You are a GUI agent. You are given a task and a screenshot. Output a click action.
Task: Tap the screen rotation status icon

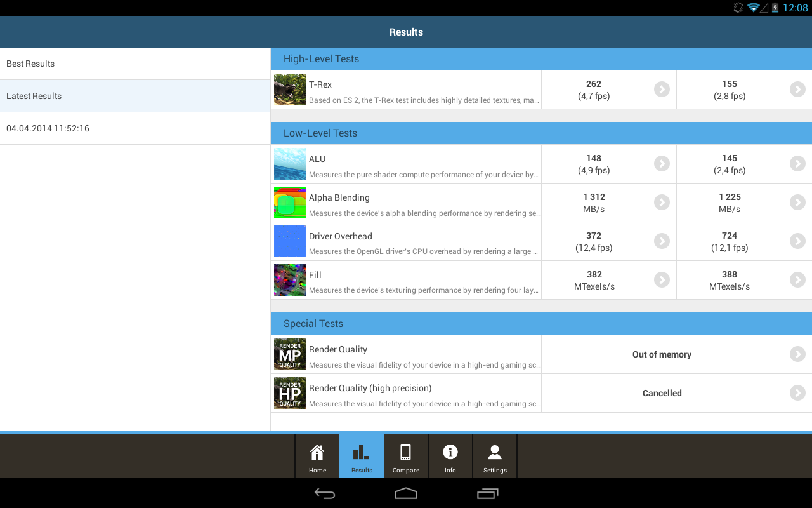(x=738, y=8)
